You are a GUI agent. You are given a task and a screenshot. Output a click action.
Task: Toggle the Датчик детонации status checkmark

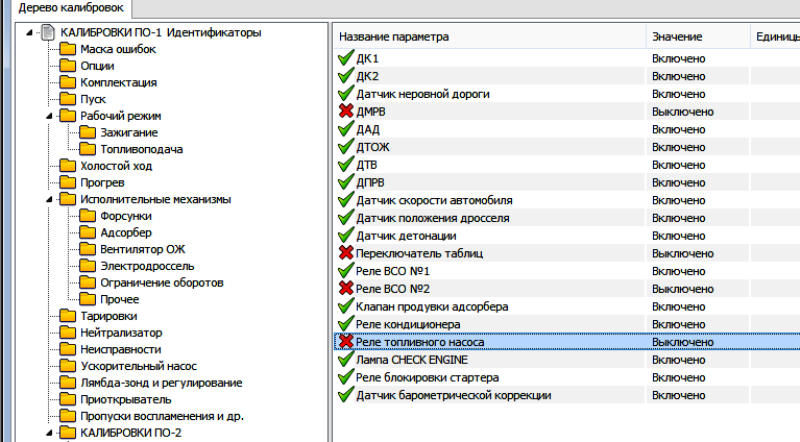(347, 235)
